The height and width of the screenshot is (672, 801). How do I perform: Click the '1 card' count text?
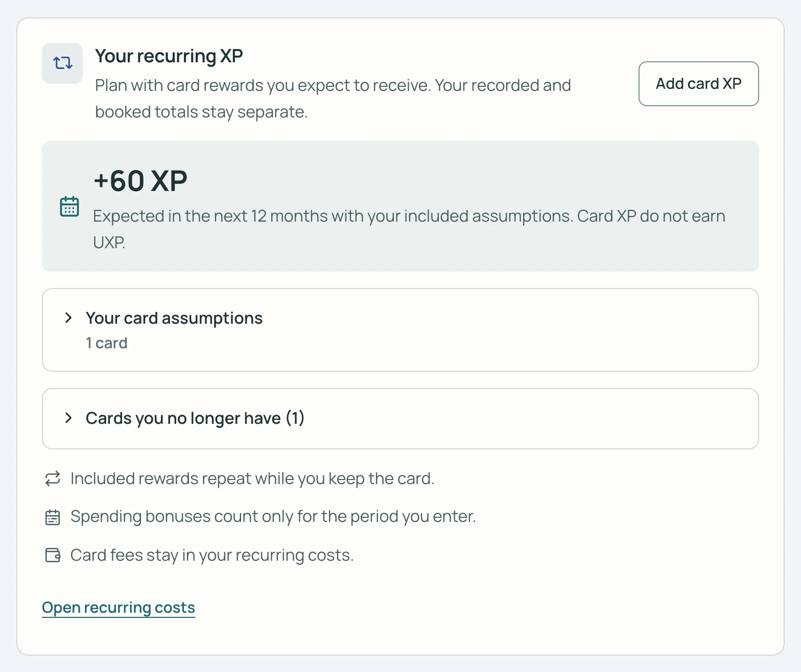pos(107,343)
